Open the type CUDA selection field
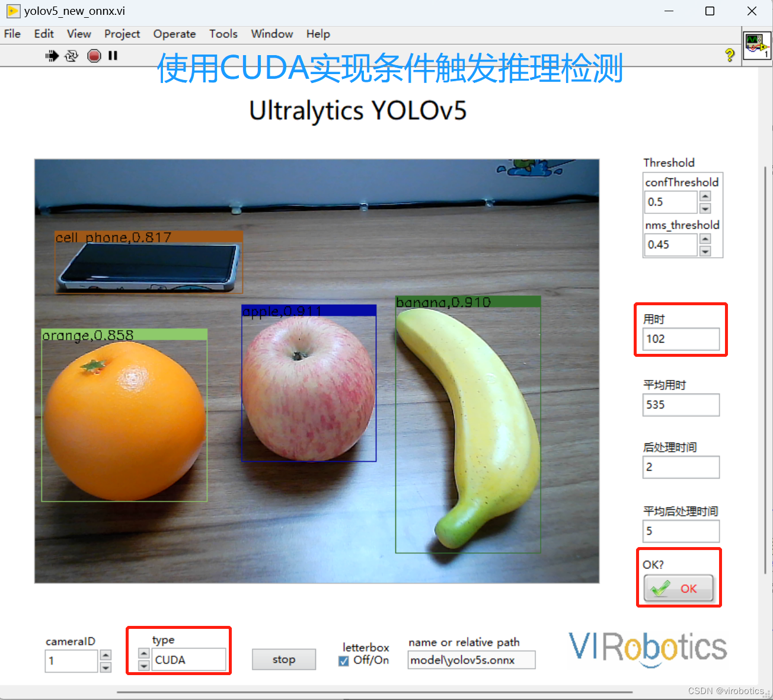This screenshot has height=700, width=773. (189, 660)
